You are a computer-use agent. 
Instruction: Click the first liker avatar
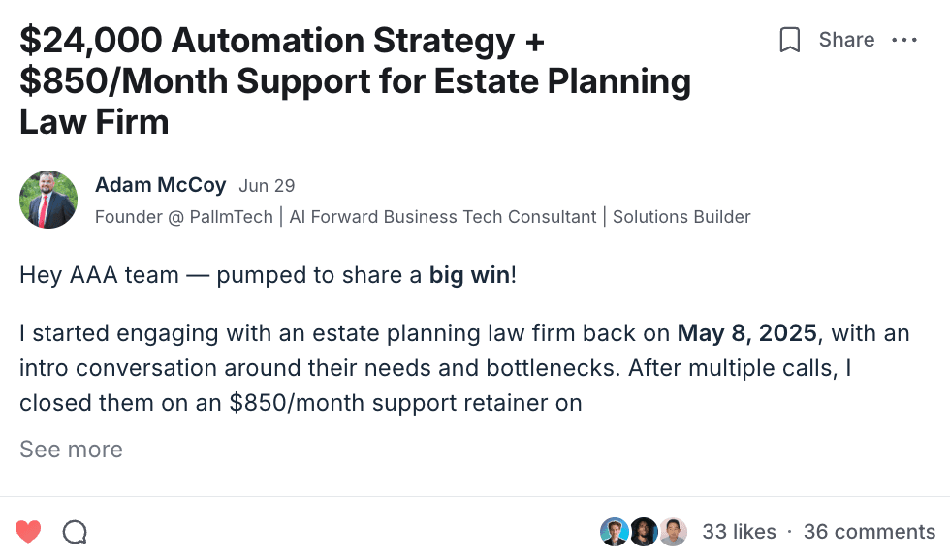(614, 531)
